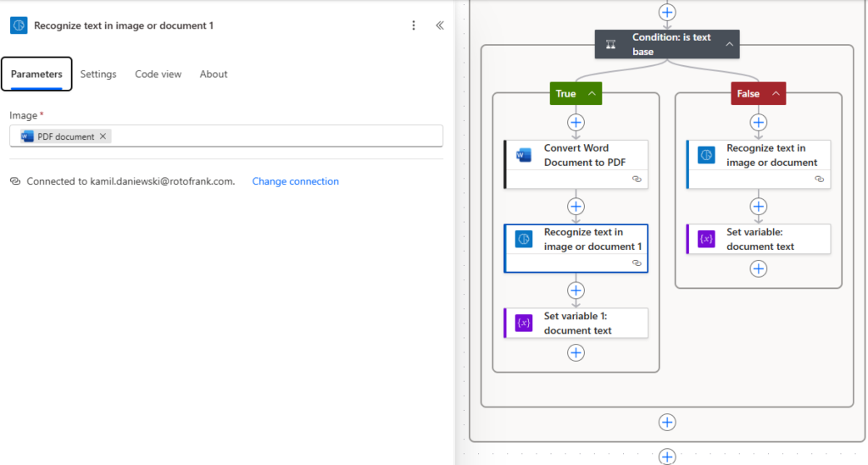Image resolution: width=868 pixels, height=465 pixels.
Task: Open the Code view tab
Action: (x=158, y=74)
